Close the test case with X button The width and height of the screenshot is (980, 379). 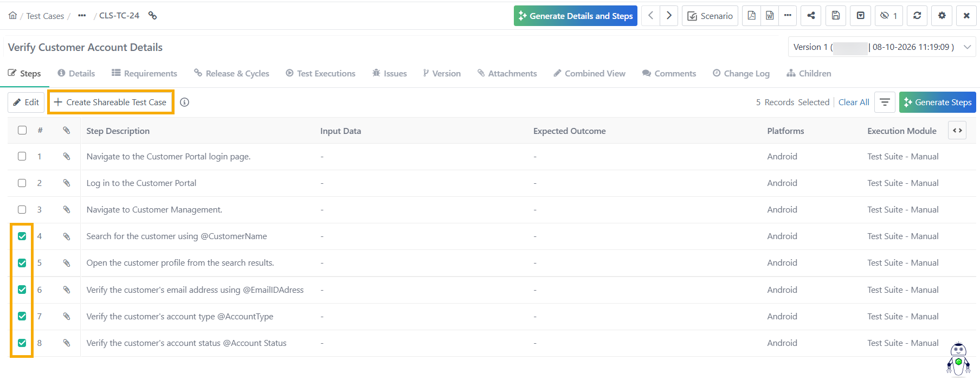tap(966, 16)
